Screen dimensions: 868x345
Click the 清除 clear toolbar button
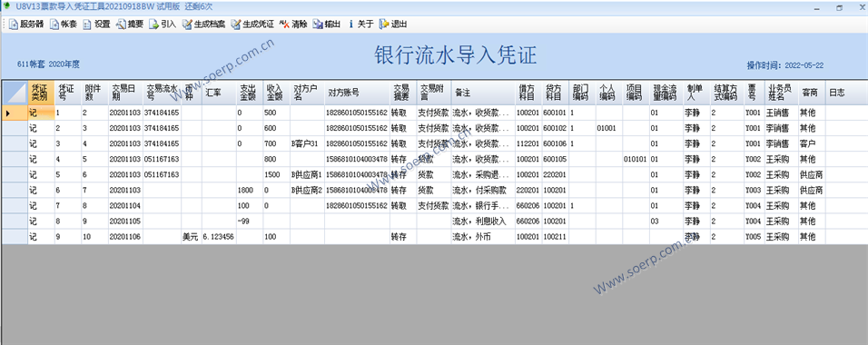coord(293,25)
